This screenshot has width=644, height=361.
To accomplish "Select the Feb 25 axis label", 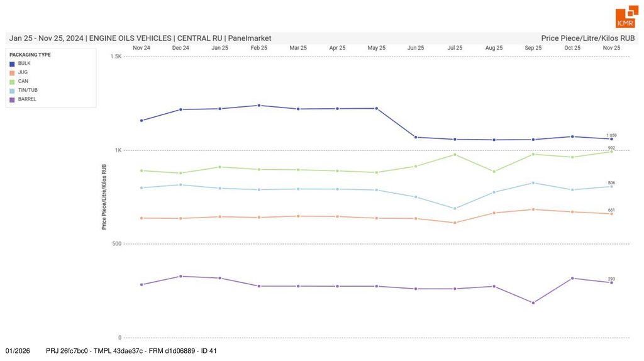I will (x=259, y=48).
